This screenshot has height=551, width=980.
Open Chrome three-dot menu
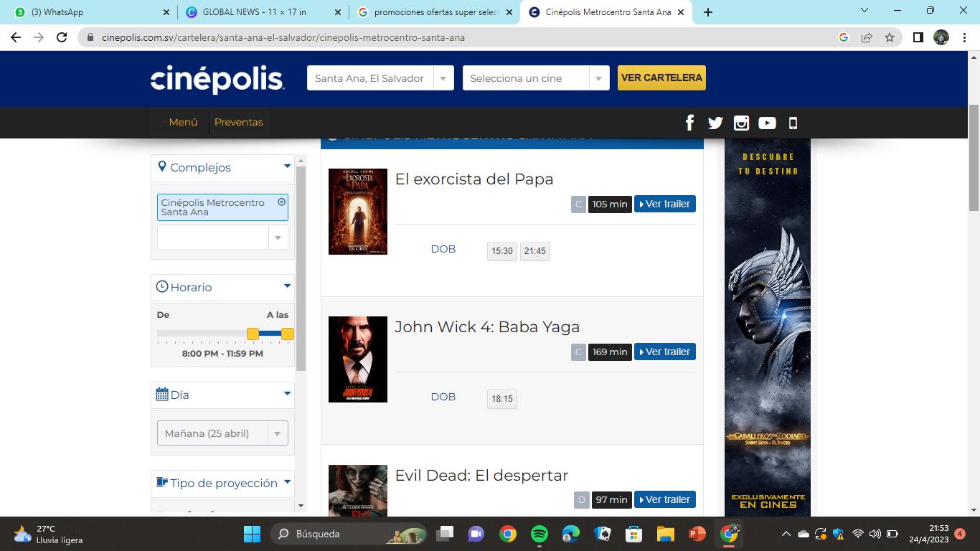pos(964,37)
